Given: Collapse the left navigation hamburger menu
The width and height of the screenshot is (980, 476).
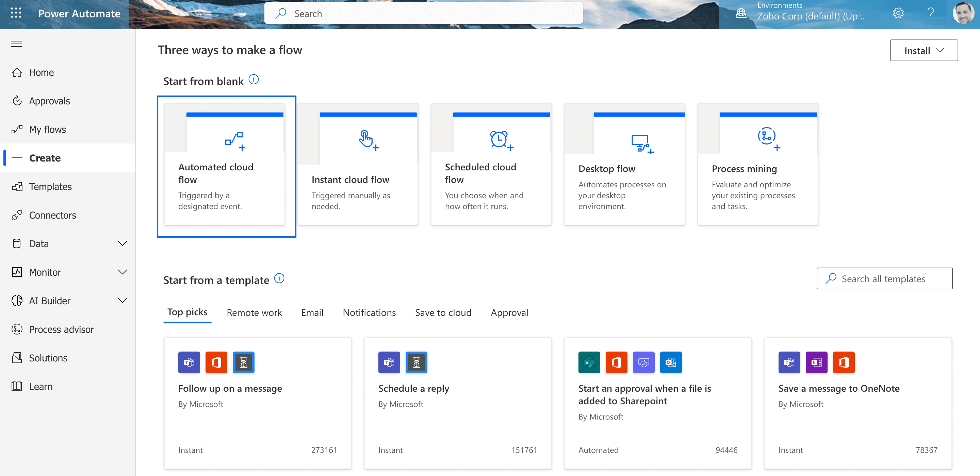Looking at the screenshot, I should 16,44.
